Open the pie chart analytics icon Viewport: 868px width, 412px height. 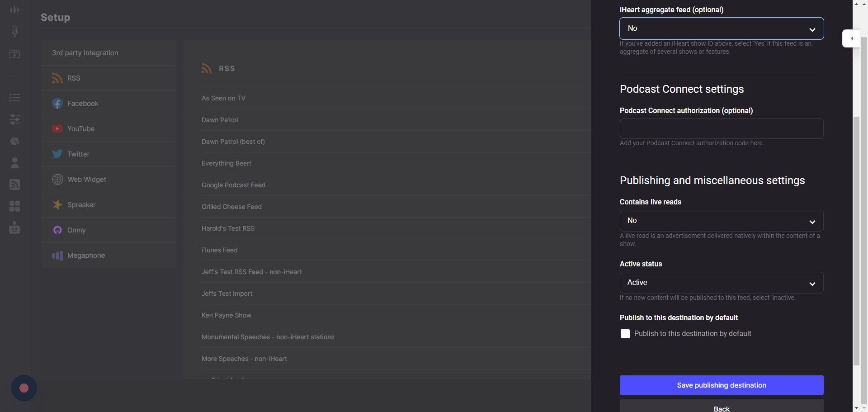(14, 141)
